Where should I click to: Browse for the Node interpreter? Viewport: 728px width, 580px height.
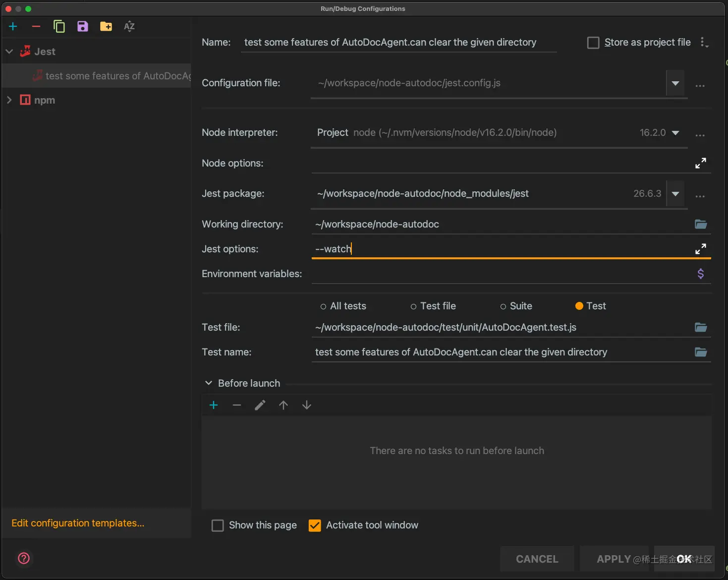700,135
